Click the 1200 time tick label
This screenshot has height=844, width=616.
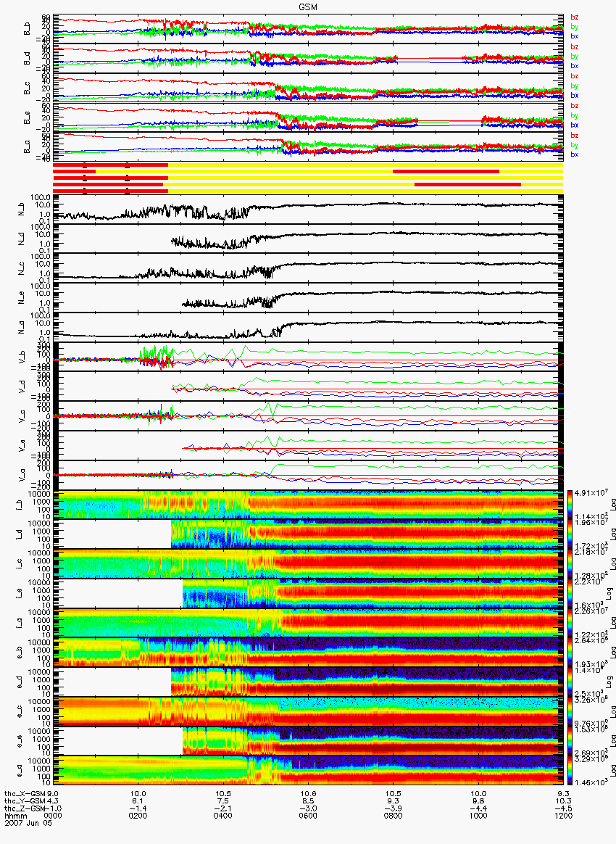pyautogui.click(x=563, y=816)
